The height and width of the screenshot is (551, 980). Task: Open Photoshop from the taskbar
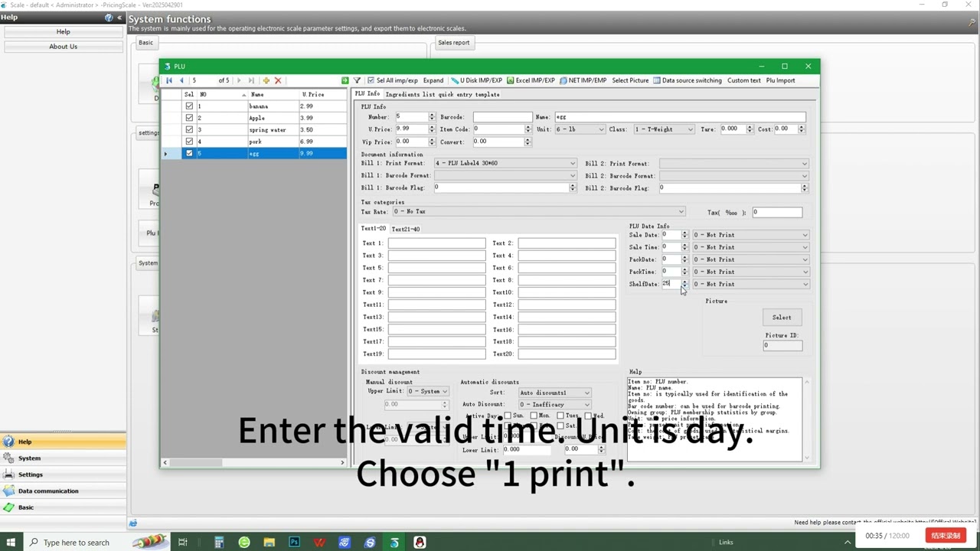[294, 542]
